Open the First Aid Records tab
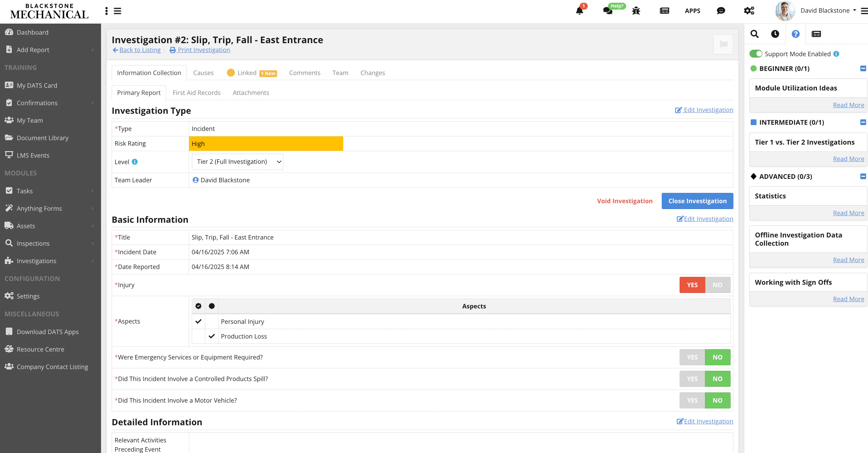The image size is (868, 453). (197, 93)
